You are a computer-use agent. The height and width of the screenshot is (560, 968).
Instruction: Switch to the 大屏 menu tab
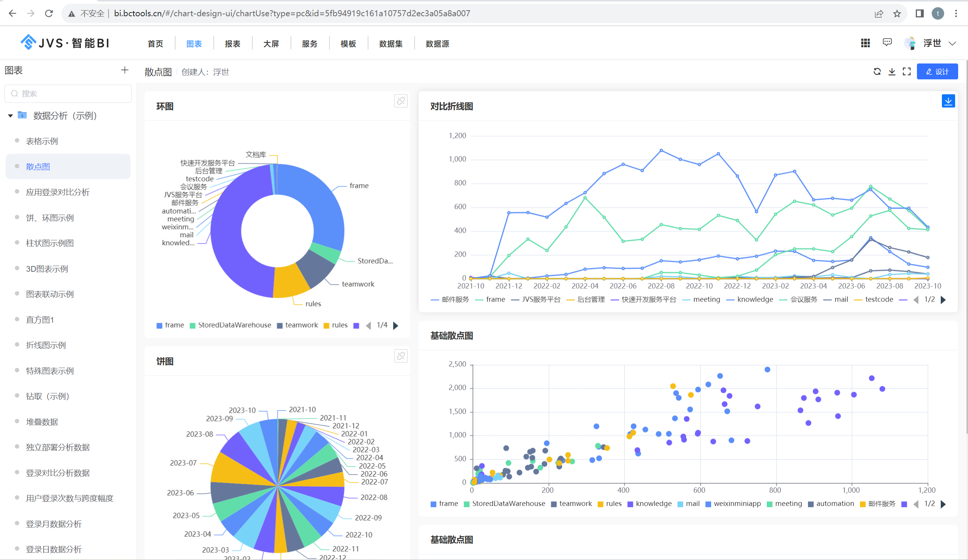pos(271,44)
